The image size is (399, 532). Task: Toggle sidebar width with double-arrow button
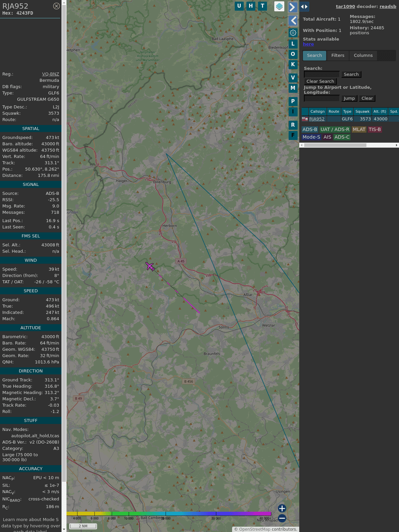tap(304, 7)
